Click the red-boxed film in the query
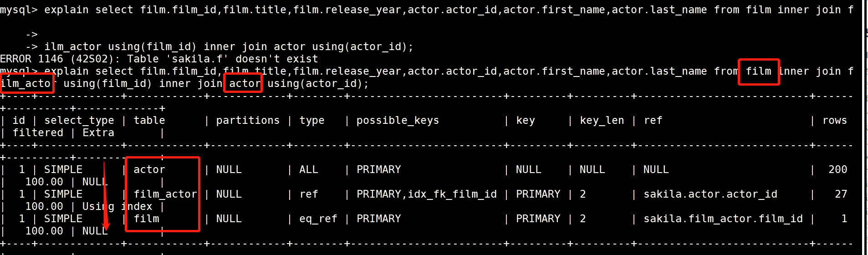 (758, 71)
